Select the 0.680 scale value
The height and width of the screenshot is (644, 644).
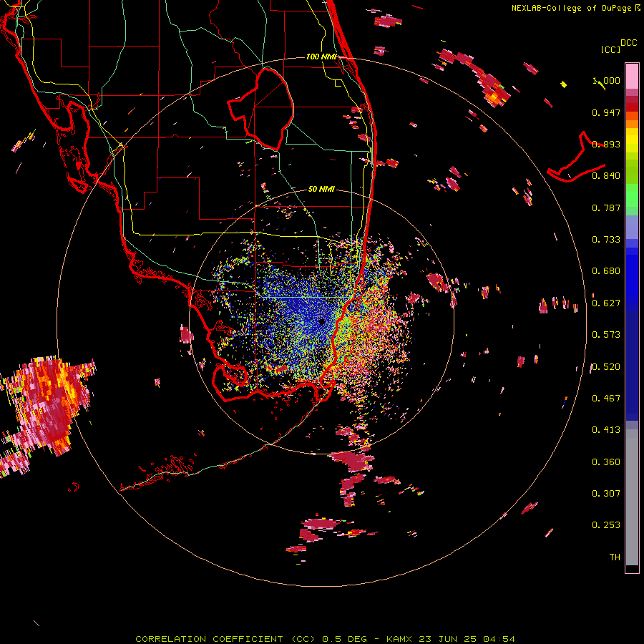point(606,271)
